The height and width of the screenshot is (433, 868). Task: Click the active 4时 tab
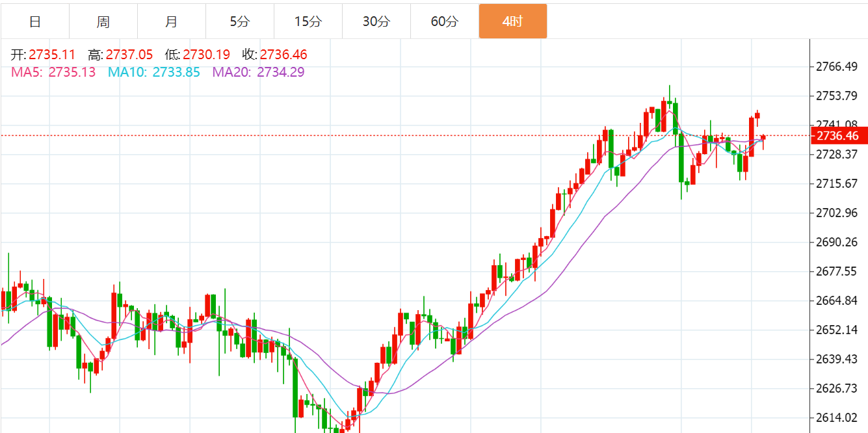point(513,21)
